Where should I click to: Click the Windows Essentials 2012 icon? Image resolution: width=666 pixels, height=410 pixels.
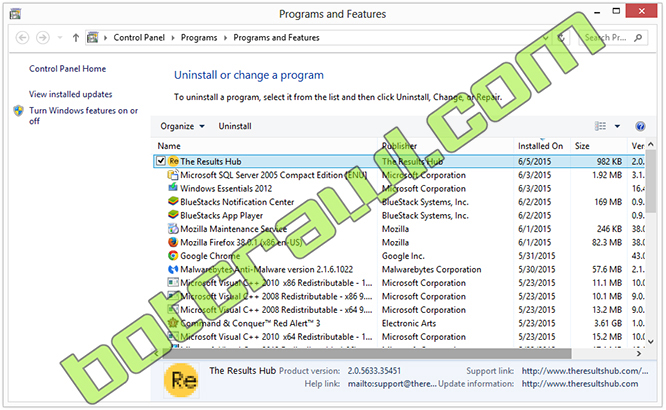(172, 188)
